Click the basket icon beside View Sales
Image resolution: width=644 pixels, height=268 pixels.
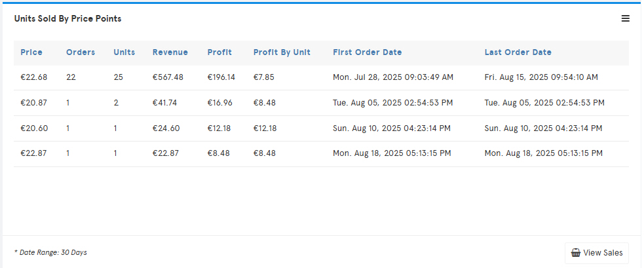click(x=576, y=253)
